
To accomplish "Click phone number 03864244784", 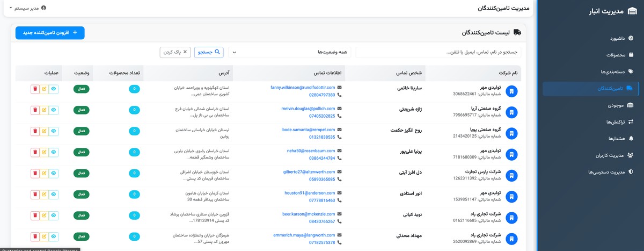I will click(x=322, y=158).
